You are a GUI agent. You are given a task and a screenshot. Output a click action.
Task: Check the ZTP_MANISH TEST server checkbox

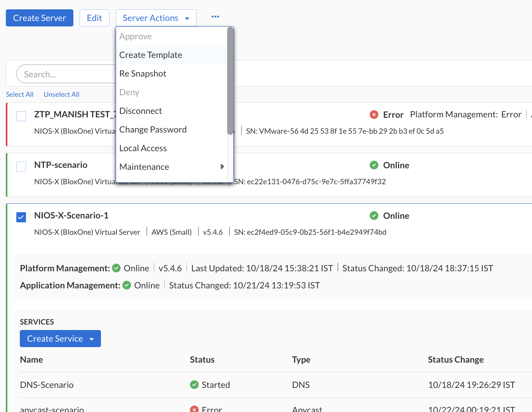21,116
